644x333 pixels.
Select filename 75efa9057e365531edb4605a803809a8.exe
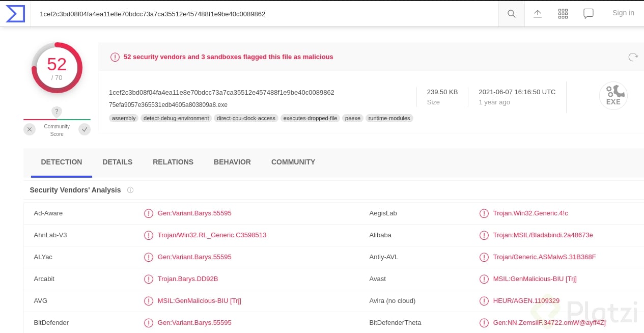pos(168,105)
